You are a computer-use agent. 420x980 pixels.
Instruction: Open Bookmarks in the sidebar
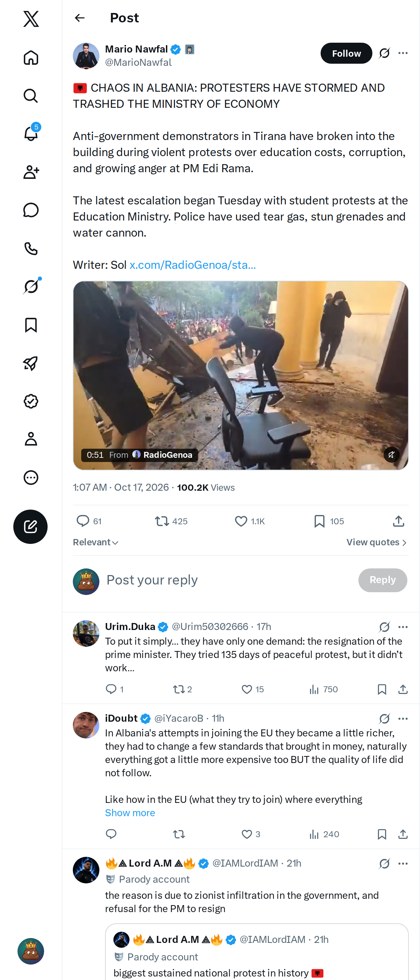31,325
